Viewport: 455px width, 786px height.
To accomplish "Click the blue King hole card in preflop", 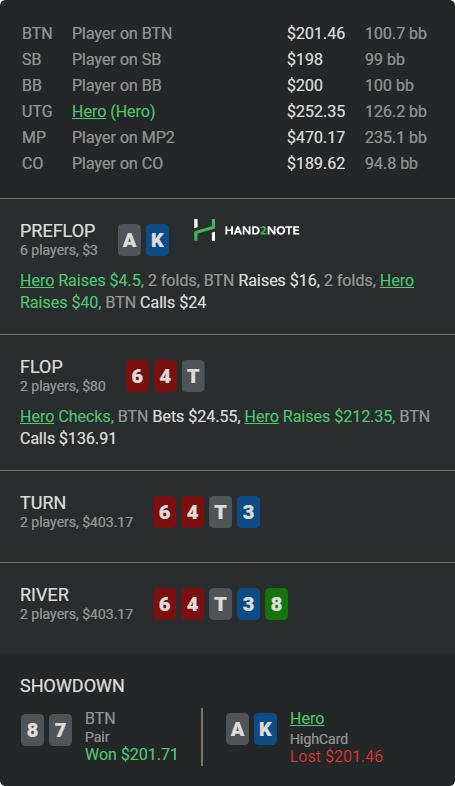I will coord(157,240).
